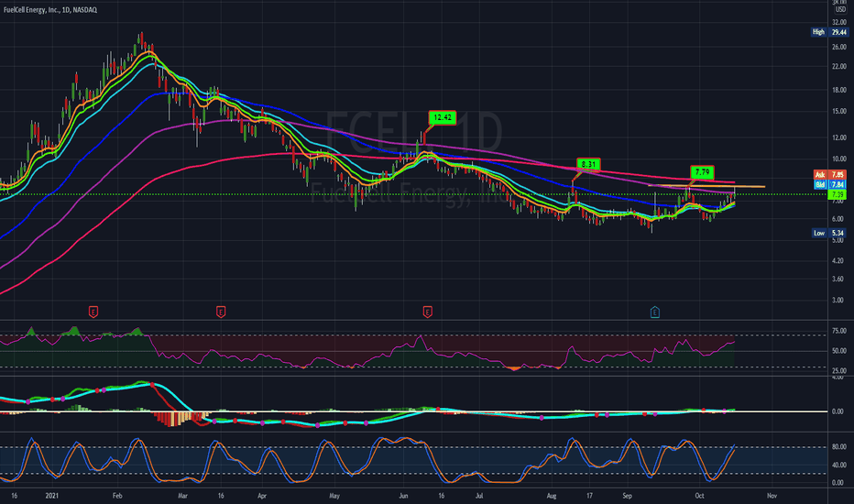Image resolution: width=854 pixels, height=504 pixels.
Task: Select the green 7.79 price callout
Action: click(702, 172)
